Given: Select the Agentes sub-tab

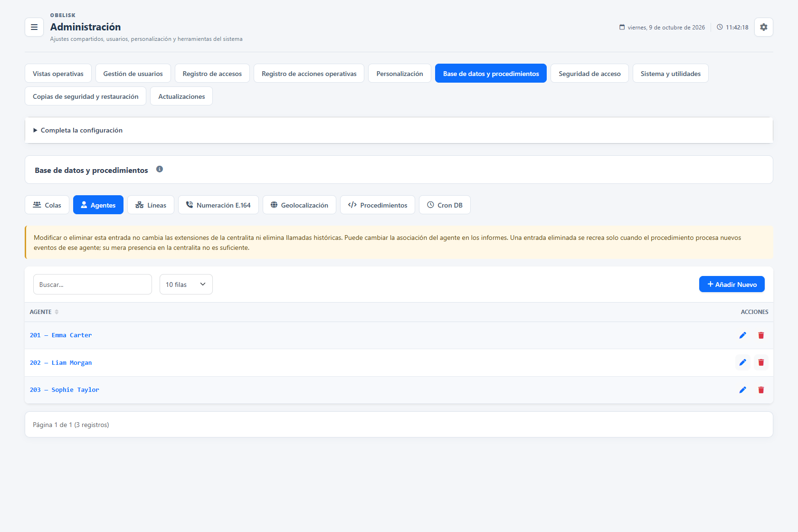Looking at the screenshot, I should click(98, 205).
